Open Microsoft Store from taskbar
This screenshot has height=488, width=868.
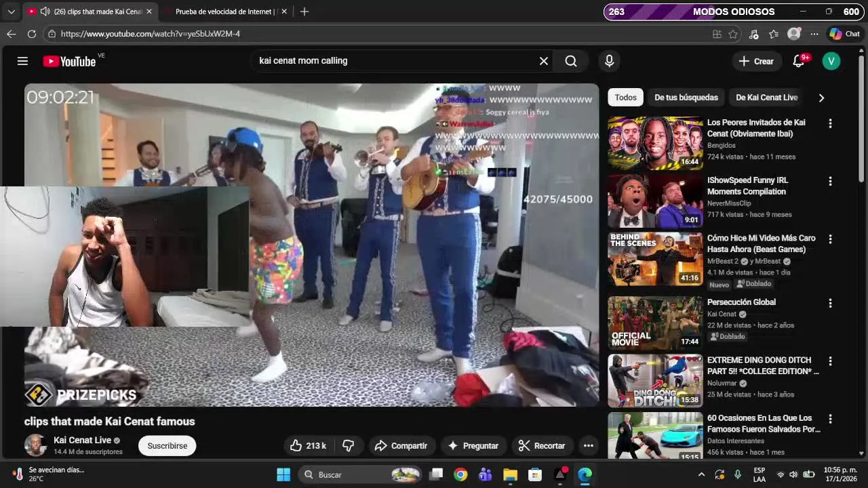pyautogui.click(x=535, y=474)
